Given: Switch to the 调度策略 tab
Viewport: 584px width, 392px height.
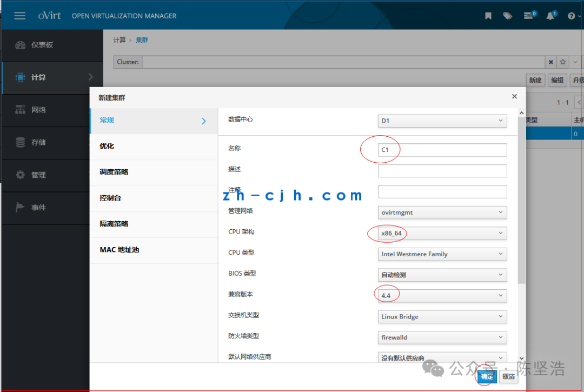Looking at the screenshot, I should [x=154, y=172].
